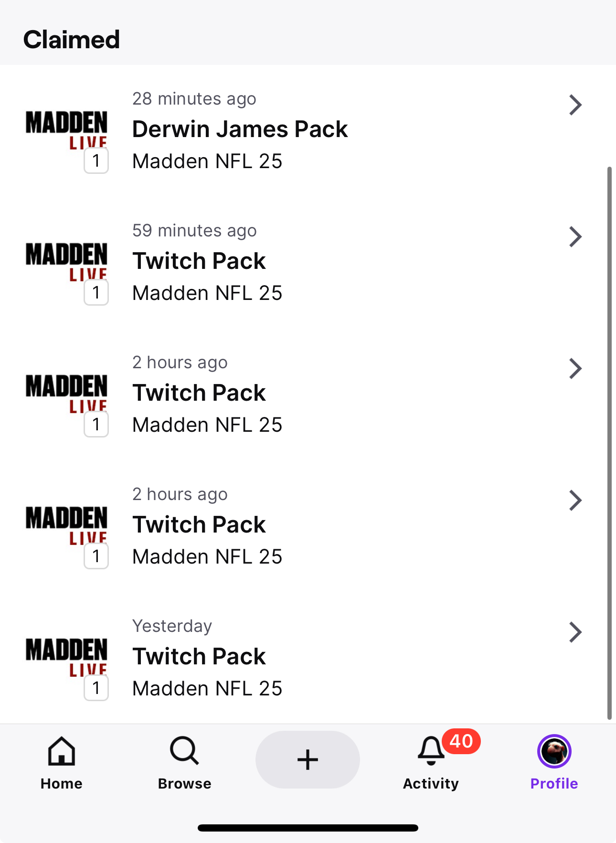Screen dimensions: 616x843
Task: Expand the 59 minutes ago Twitch Pack chevron
Action: tap(575, 237)
